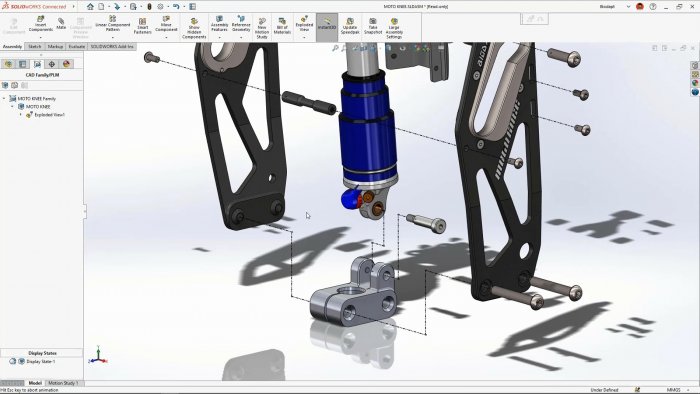Switch to the Markup ribbon tab
Screen dimensions: 700x394
click(55, 46)
